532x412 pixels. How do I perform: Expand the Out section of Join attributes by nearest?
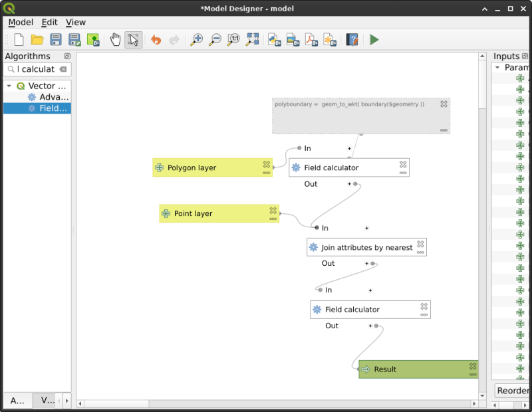366,263
